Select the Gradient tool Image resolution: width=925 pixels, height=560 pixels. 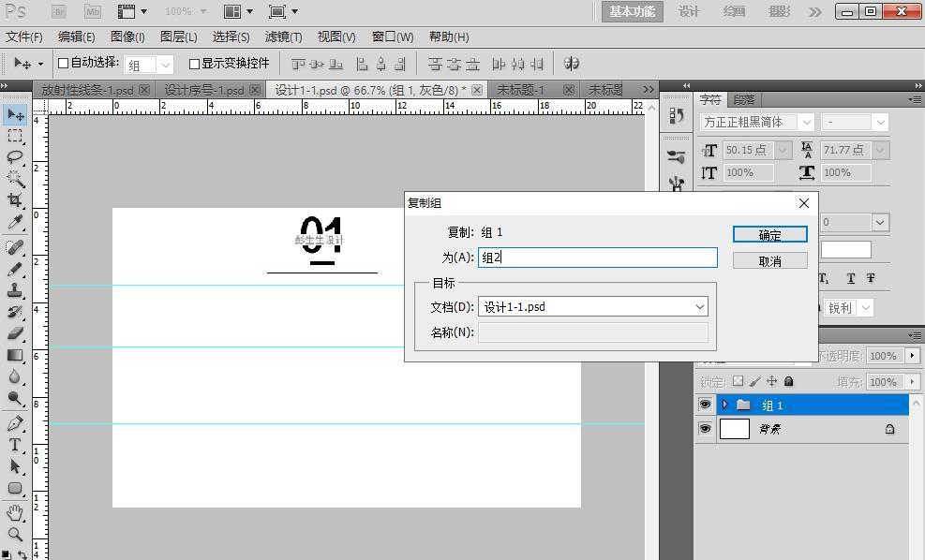point(15,355)
